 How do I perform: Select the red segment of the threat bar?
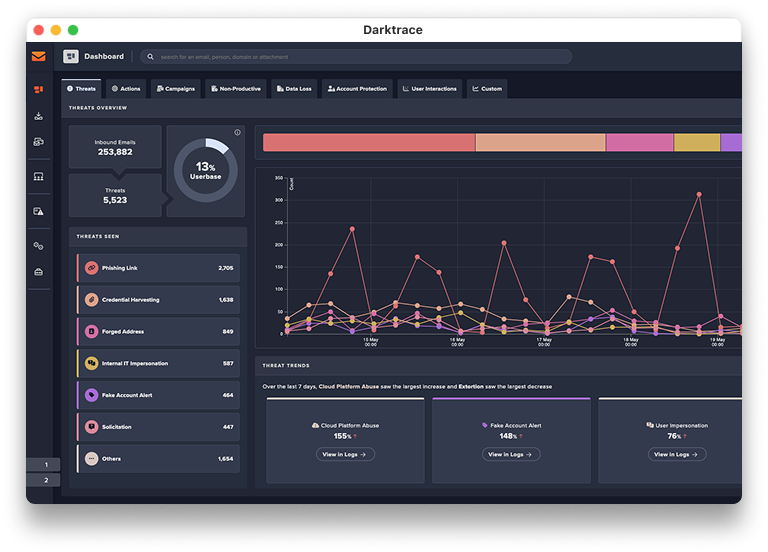pyautogui.click(x=369, y=143)
